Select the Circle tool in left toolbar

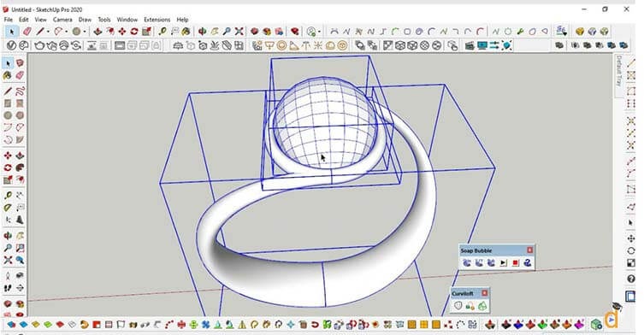point(8,115)
